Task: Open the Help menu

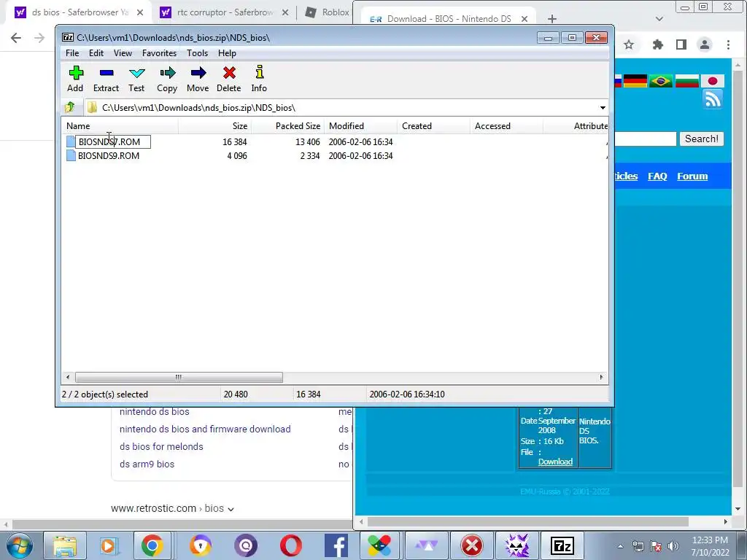Action: pyautogui.click(x=227, y=52)
